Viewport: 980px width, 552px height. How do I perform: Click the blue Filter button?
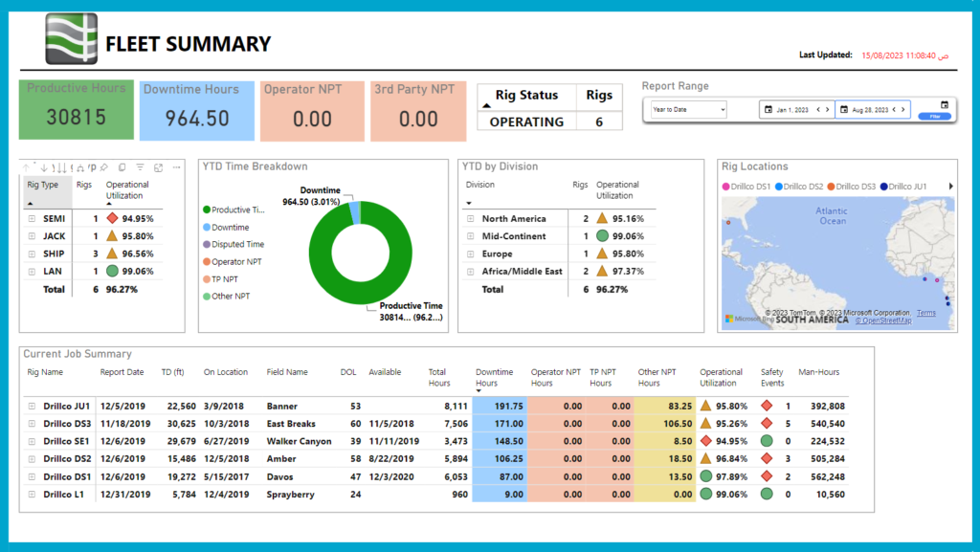pyautogui.click(x=935, y=116)
